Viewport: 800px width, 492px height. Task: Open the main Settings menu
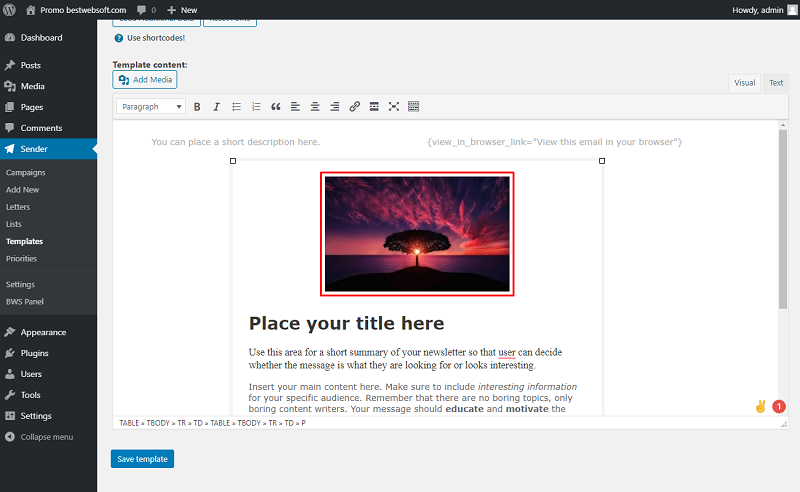coord(48,416)
